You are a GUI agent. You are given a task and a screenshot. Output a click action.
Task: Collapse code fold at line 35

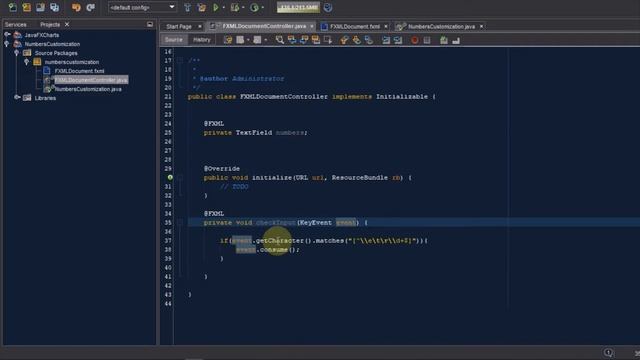click(x=180, y=222)
